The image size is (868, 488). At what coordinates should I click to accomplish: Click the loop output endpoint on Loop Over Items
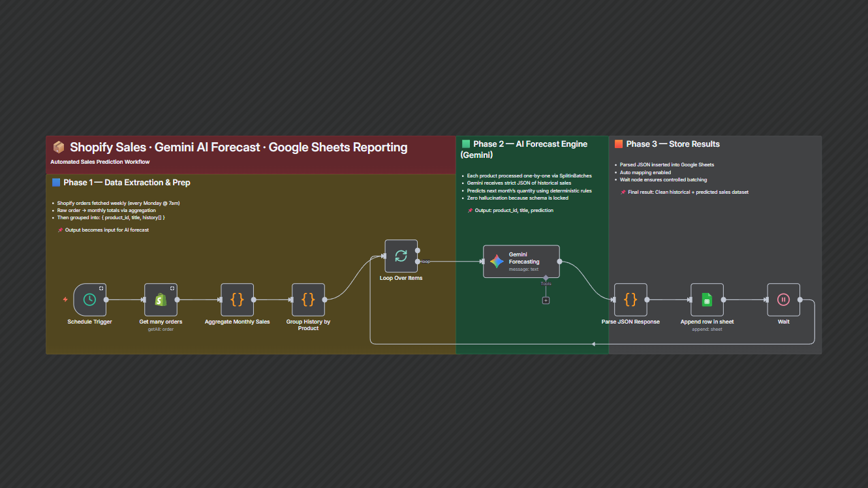[418, 262]
